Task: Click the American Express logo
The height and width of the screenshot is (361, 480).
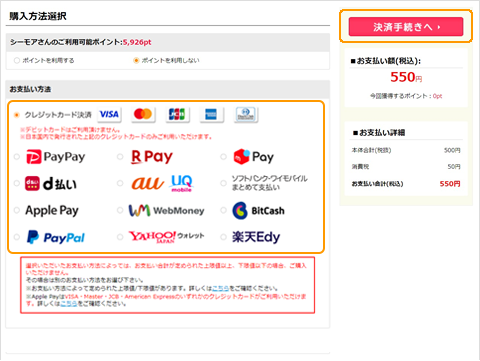Action: pos(211,114)
